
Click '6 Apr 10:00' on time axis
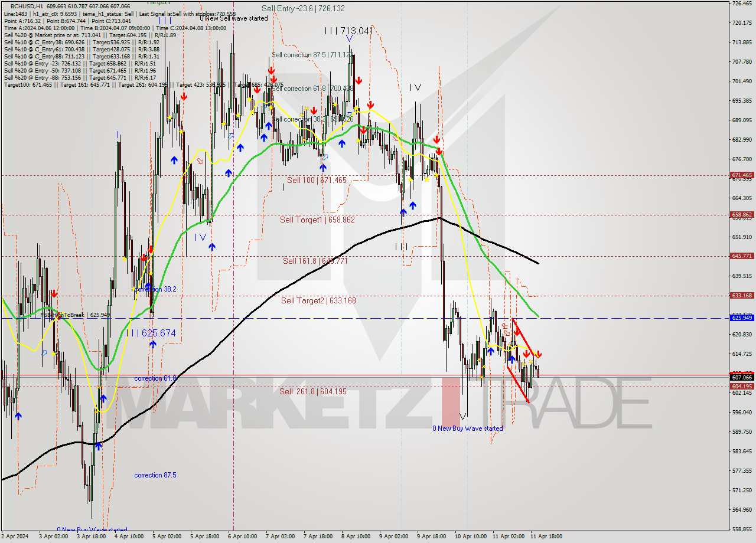(242, 537)
